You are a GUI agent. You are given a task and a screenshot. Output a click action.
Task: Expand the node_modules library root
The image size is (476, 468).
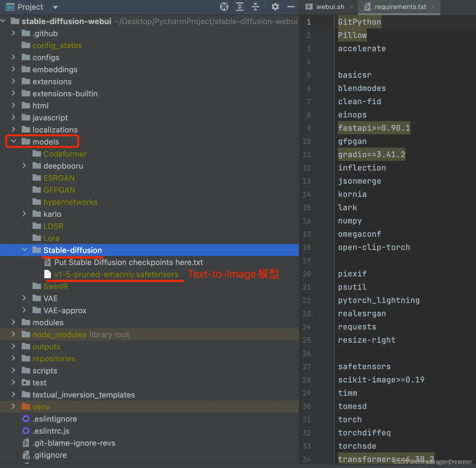point(13,334)
